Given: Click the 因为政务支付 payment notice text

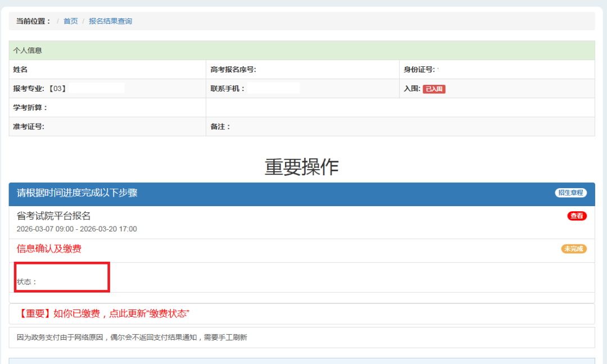Looking at the screenshot, I should coord(132,338).
